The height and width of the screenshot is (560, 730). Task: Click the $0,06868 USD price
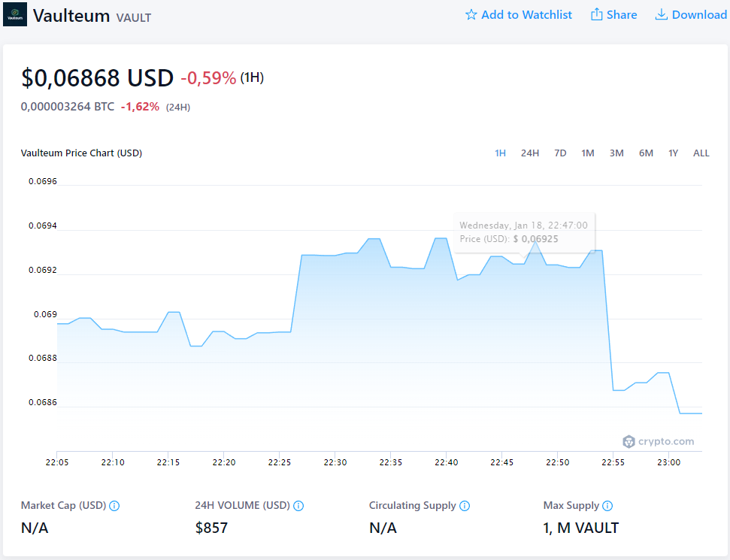pyautogui.click(x=97, y=77)
